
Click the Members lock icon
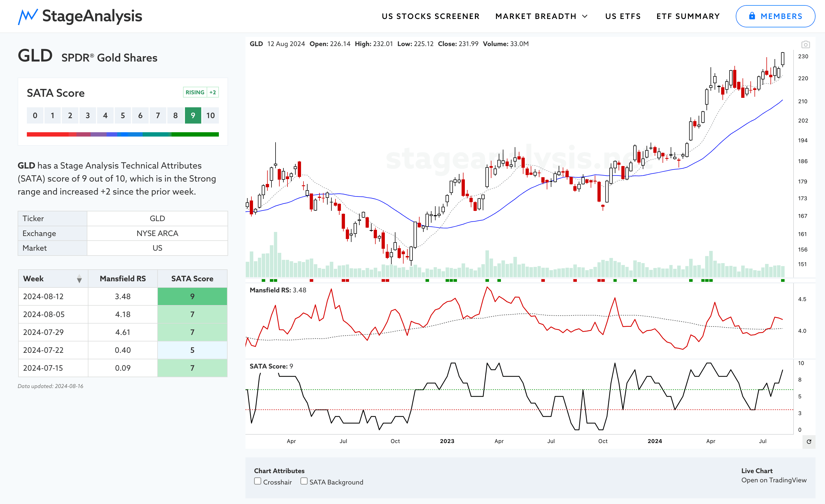point(752,16)
